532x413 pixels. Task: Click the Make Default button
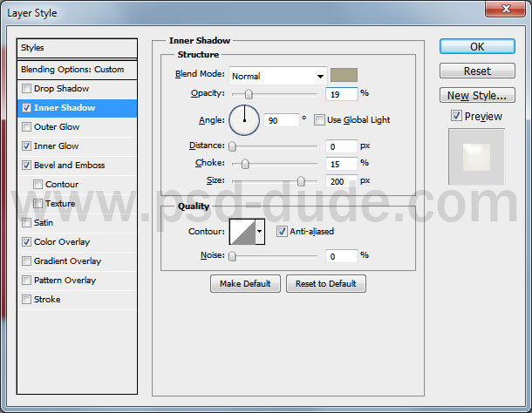coord(245,283)
